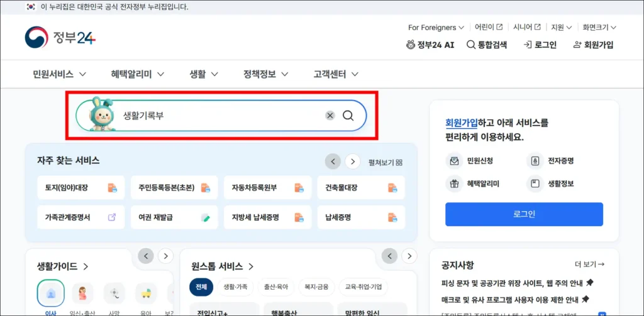Click 펼쳐보기 to expand services

pos(386,162)
